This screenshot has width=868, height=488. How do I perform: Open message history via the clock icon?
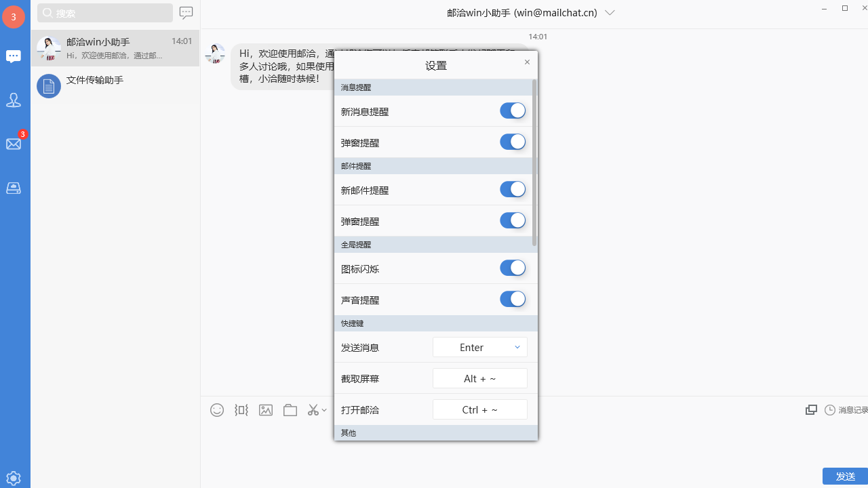[x=830, y=409]
